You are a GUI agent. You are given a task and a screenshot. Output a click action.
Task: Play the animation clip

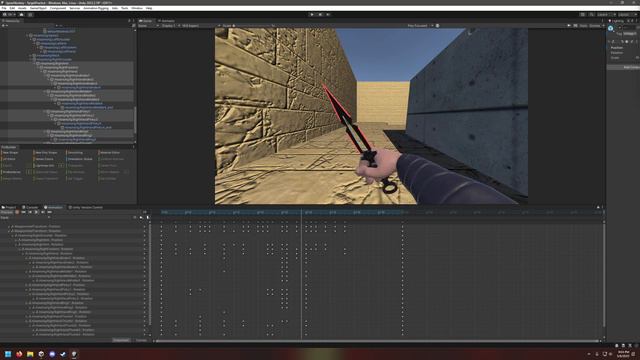36,212
